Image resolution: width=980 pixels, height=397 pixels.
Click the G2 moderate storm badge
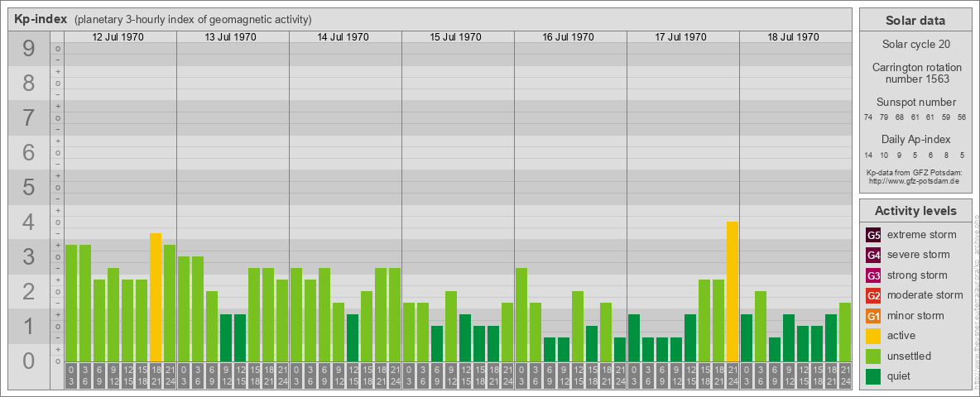pos(873,295)
